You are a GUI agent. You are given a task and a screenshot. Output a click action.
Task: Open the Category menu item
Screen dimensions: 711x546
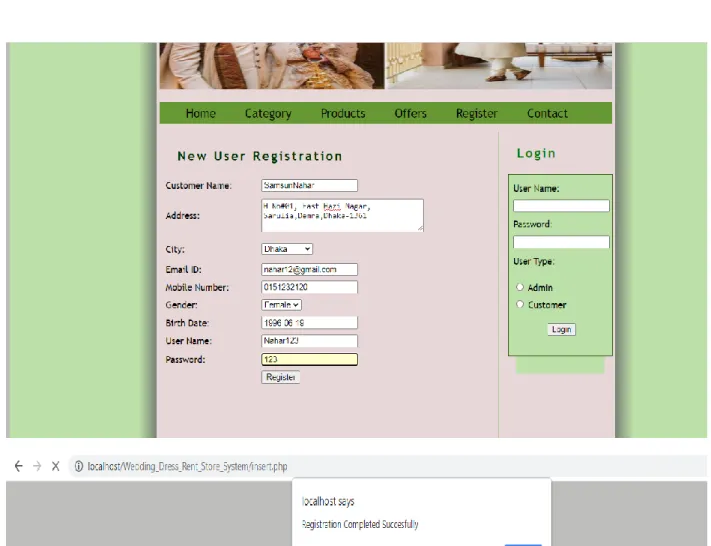pos(268,113)
